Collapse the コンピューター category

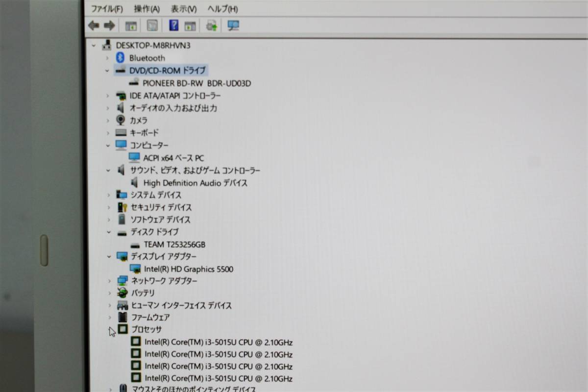tap(108, 146)
